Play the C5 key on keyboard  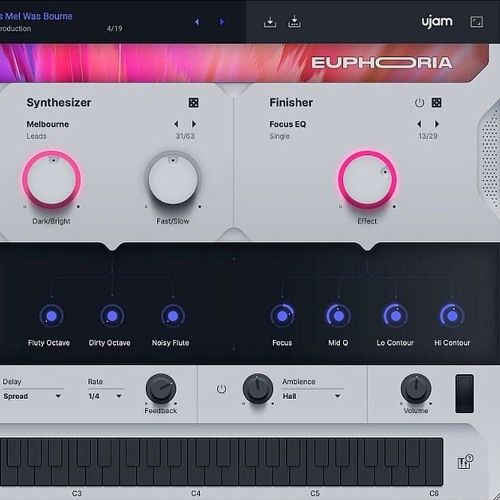[315, 477]
